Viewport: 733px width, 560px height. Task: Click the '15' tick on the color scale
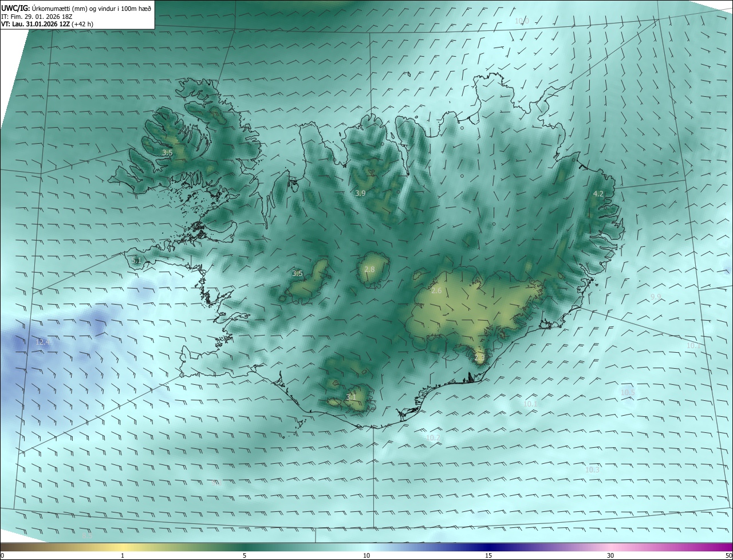click(x=488, y=555)
